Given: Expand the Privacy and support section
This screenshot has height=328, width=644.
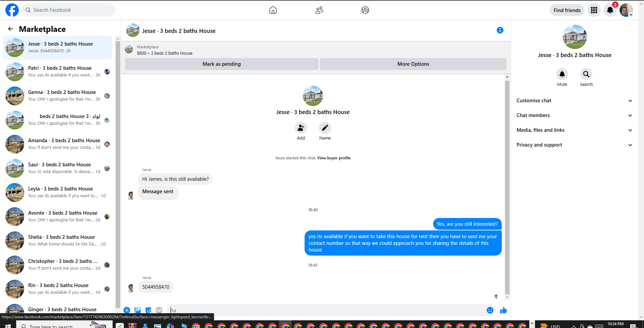Looking at the screenshot, I should (x=574, y=145).
